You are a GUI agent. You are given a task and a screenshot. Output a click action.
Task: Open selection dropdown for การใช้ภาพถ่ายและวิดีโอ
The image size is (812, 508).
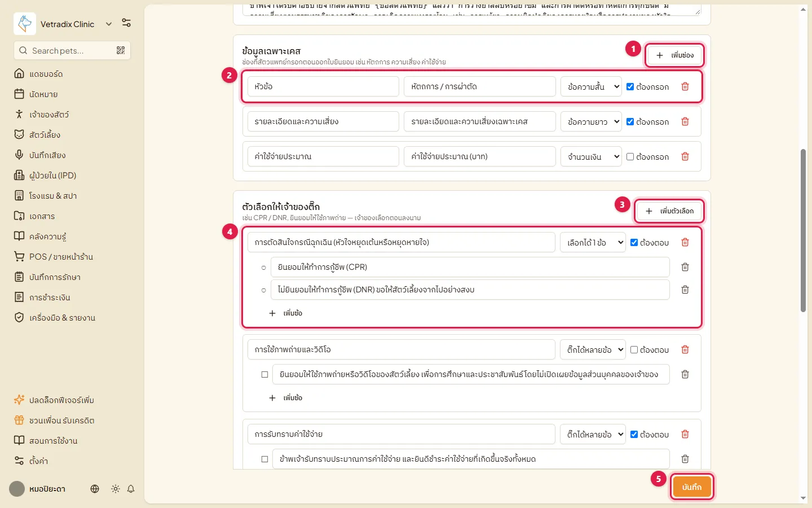[x=593, y=349]
